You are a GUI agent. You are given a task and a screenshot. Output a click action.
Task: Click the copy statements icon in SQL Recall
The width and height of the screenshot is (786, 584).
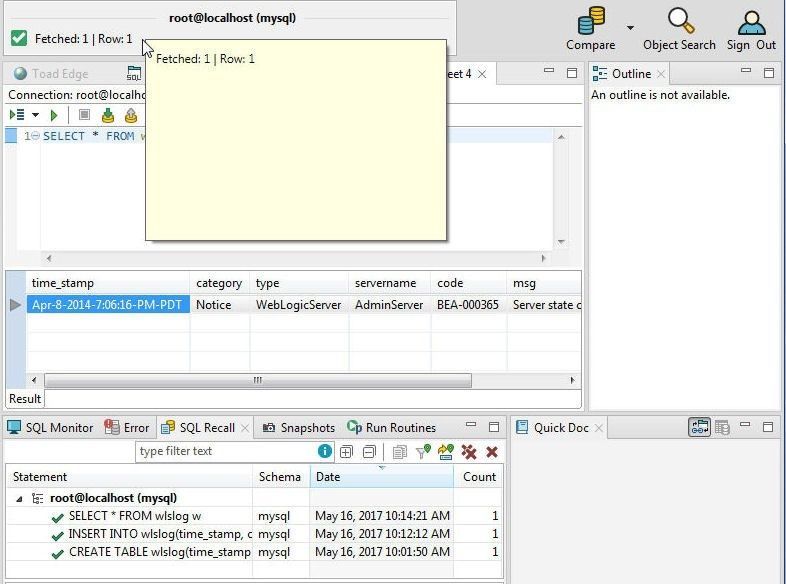tap(400, 452)
